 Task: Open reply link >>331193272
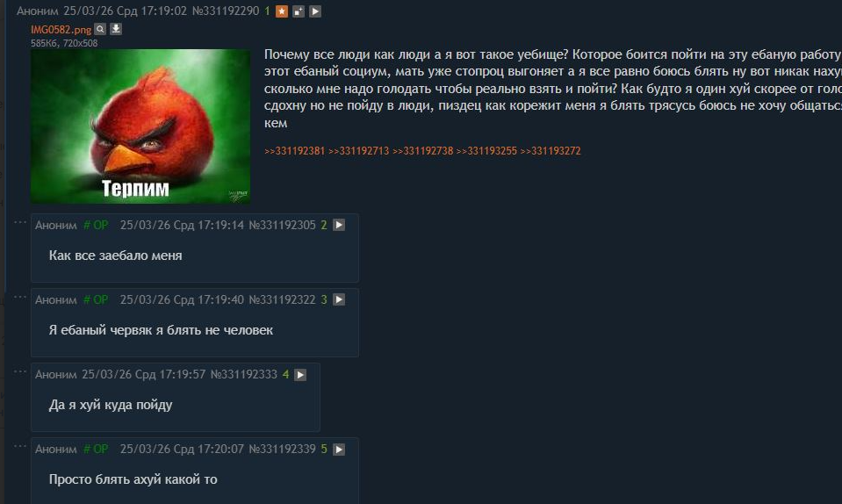pyautogui.click(x=551, y=151)
